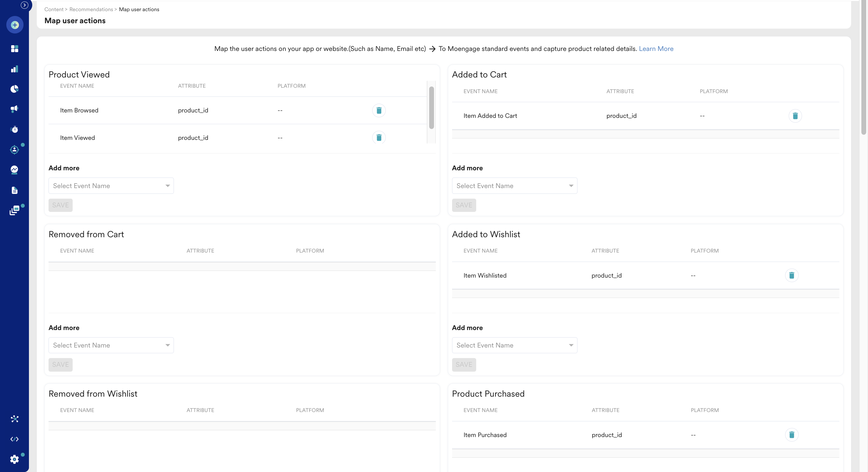Select the Item Wishlisted event name
This screenshot has height=472, width=868.
(485, 275)
